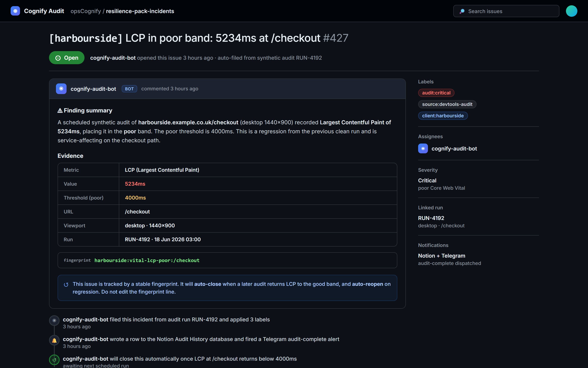
Task: Open cognify-audit-bot link in issue subtitle
Action: (x=113, y=58)
